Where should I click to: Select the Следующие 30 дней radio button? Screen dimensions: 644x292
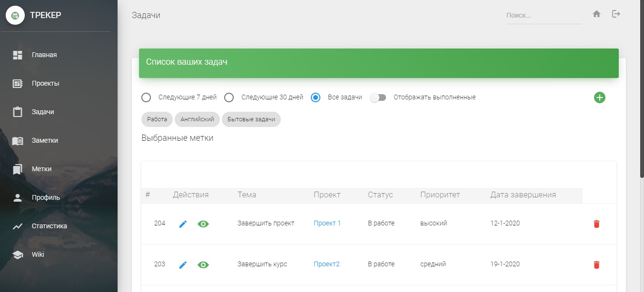[x=229, y=97]
